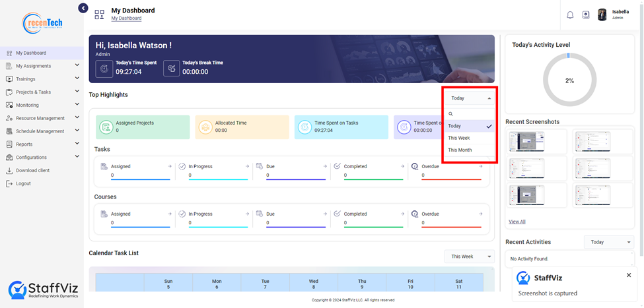
Task: Click My Dashboard breadcrumb link
Action: [x=127, y=18]
